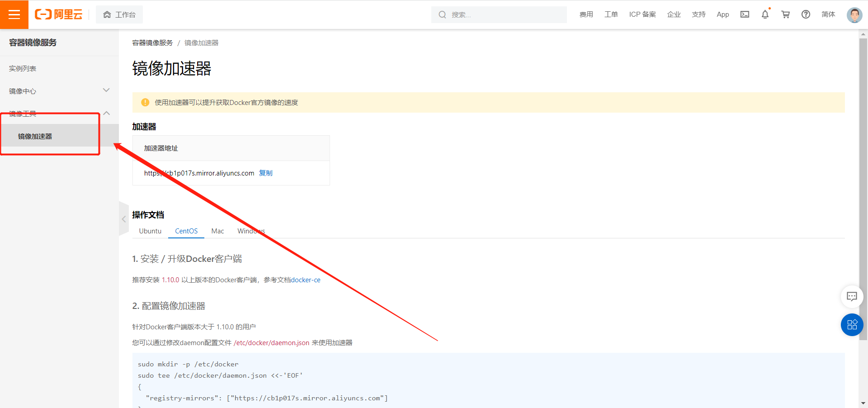The image size is (868, 408).
Task: Expand the 镜像中心 sidebar section
Action: [106, 90]
